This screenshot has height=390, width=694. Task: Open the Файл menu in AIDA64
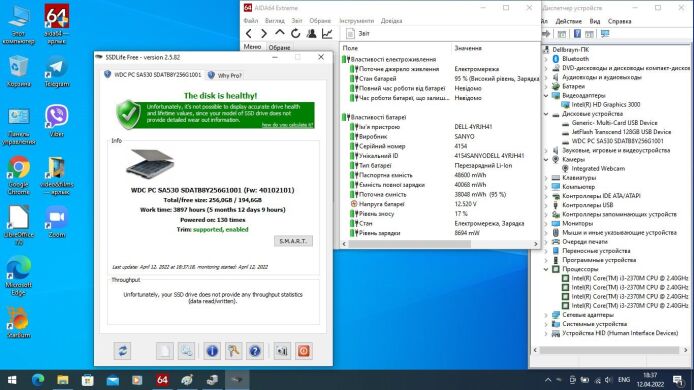251,21
